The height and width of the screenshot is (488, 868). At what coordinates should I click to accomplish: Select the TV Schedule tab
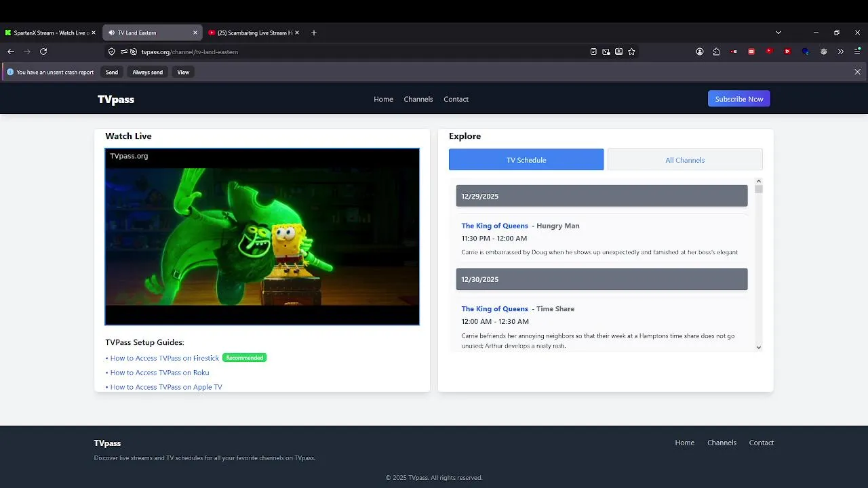pyautogui.click(x=526, y=160)
